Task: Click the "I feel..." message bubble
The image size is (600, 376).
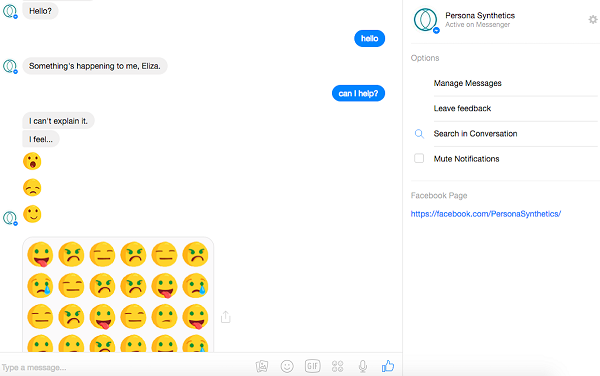Action: [41, 139]
